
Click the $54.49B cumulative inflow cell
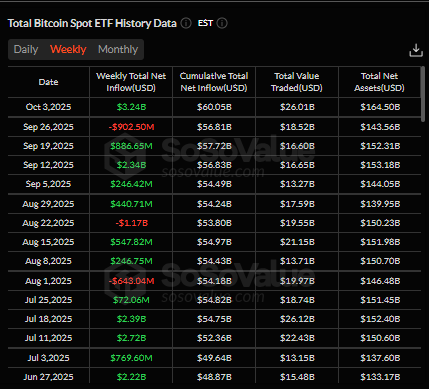(x=214, y=184)
